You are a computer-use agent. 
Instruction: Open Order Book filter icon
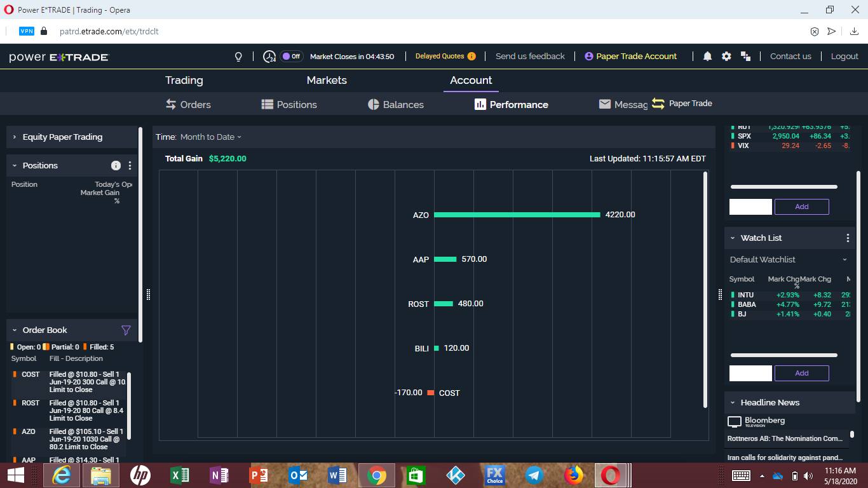pos(126,330)
